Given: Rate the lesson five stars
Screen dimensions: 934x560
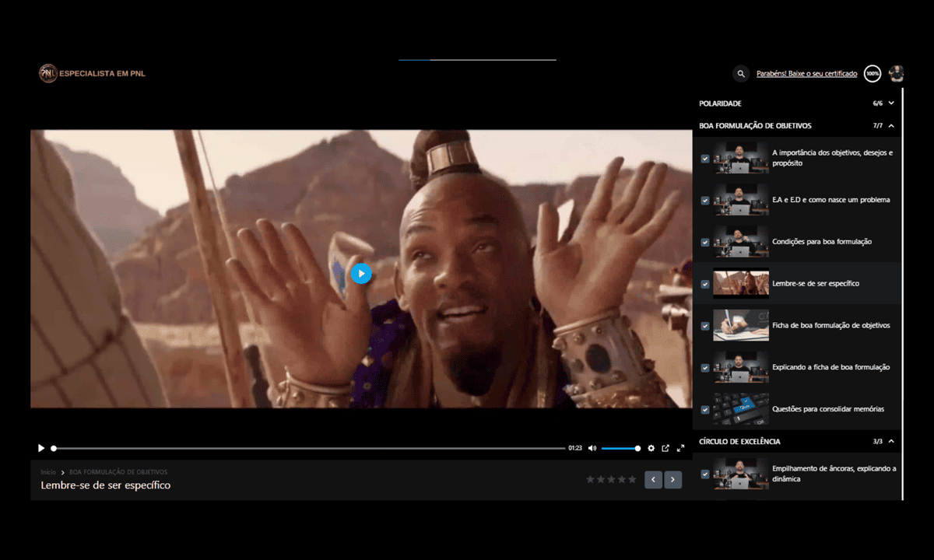Looking at the screenshot, I should point(632,480).
